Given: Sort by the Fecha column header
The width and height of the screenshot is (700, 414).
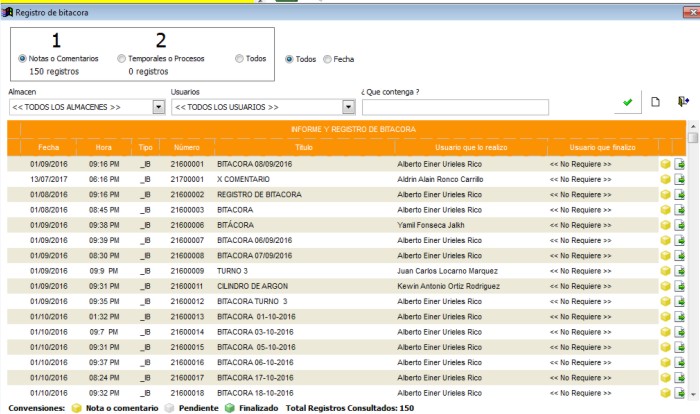Looking at the screenshot, I should (48, 147).
